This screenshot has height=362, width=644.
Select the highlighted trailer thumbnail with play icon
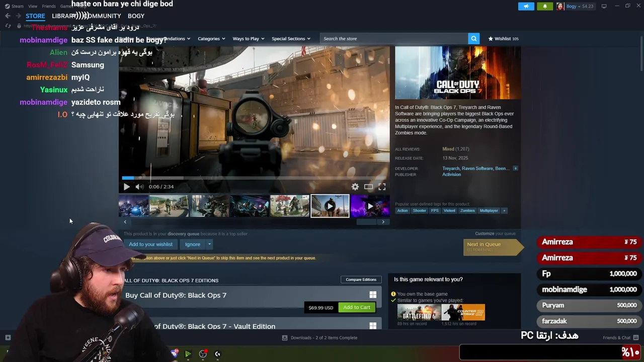330,206
